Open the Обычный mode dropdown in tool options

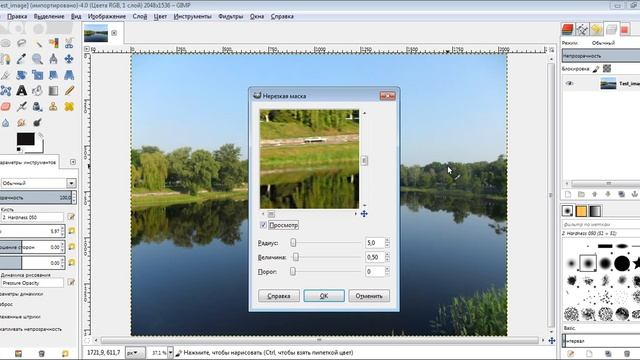[38, 183]
